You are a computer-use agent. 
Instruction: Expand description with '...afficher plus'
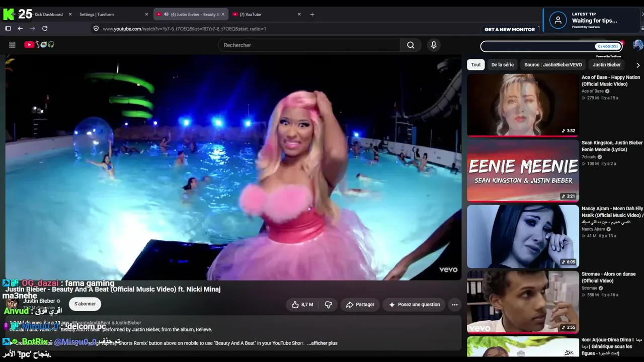[322, 343]
